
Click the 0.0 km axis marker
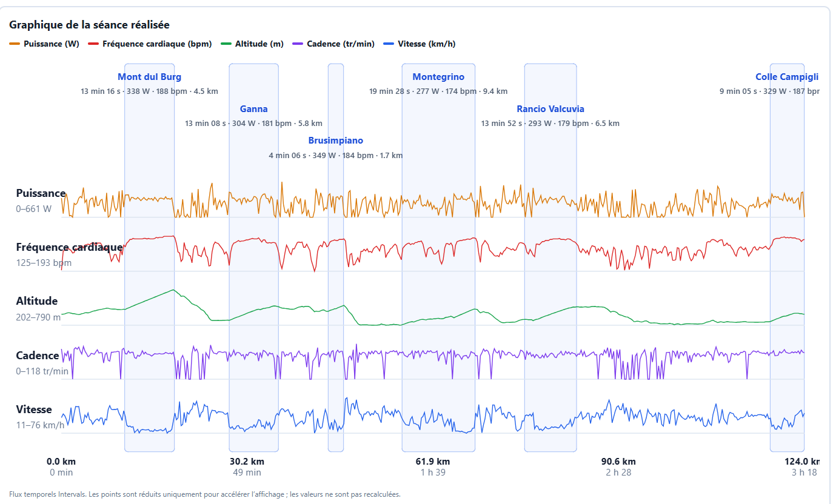point(61,462)
